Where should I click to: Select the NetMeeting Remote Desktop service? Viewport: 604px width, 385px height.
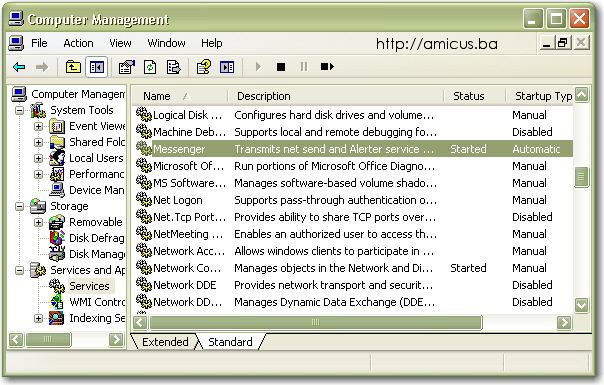click(x=353, y=234)
